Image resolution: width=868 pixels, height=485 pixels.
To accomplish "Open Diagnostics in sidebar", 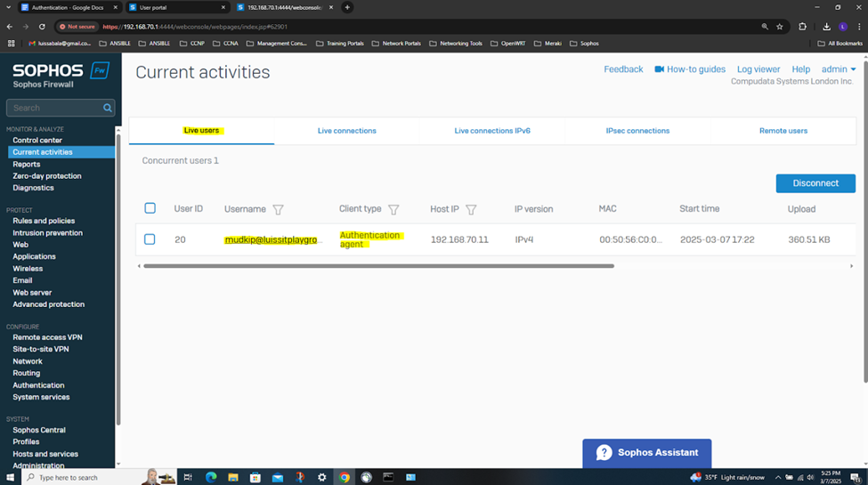I will (33, 188).
